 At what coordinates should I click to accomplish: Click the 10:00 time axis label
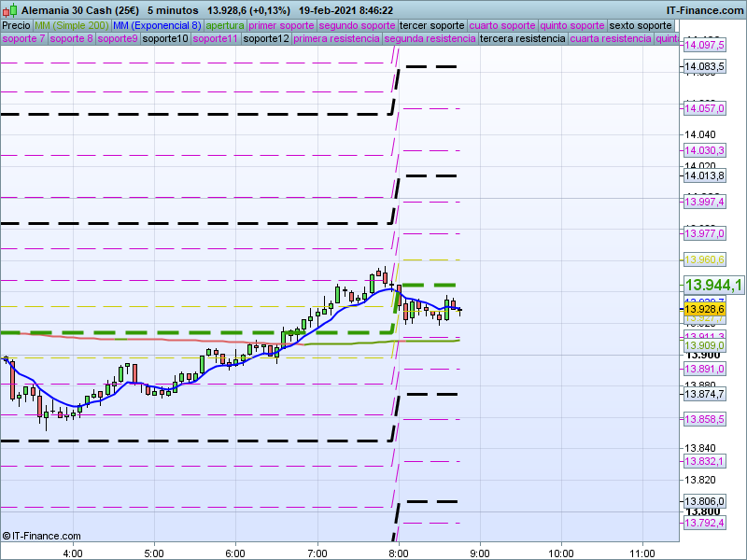pyautogui.click(x=561, y=553)
